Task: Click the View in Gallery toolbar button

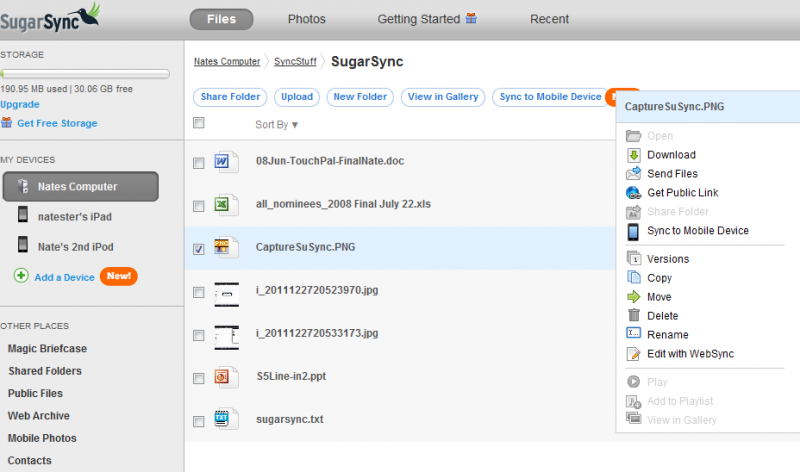Action: pyautogui.click(x=443, y=97)
